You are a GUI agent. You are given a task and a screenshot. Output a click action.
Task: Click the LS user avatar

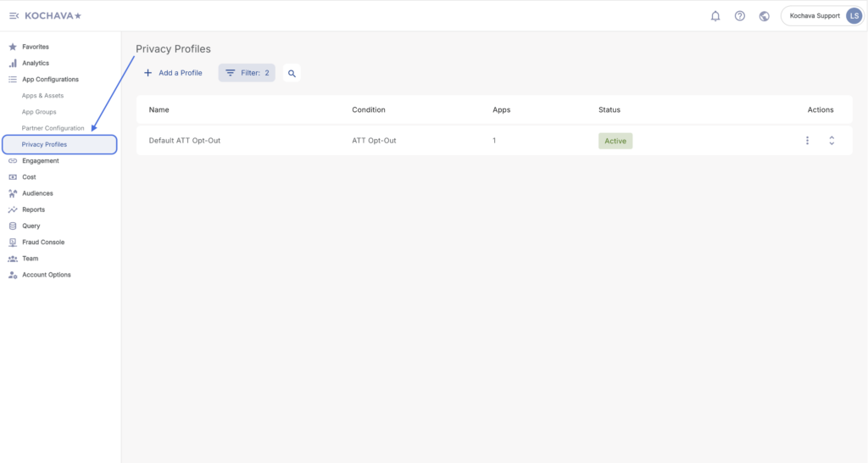(854, 16)
